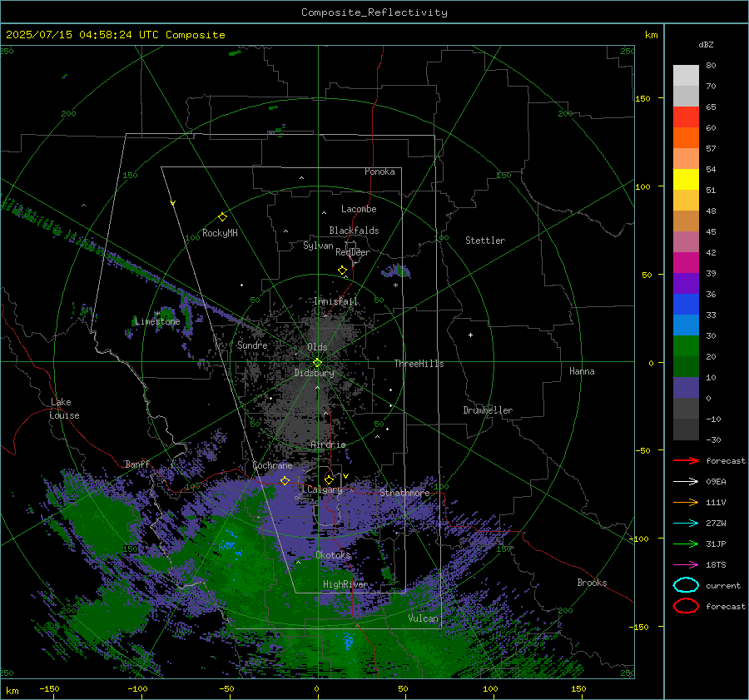749x700 pixels.
Task: Click the red forecast ellipse legend icon
Action: [686, 606]
